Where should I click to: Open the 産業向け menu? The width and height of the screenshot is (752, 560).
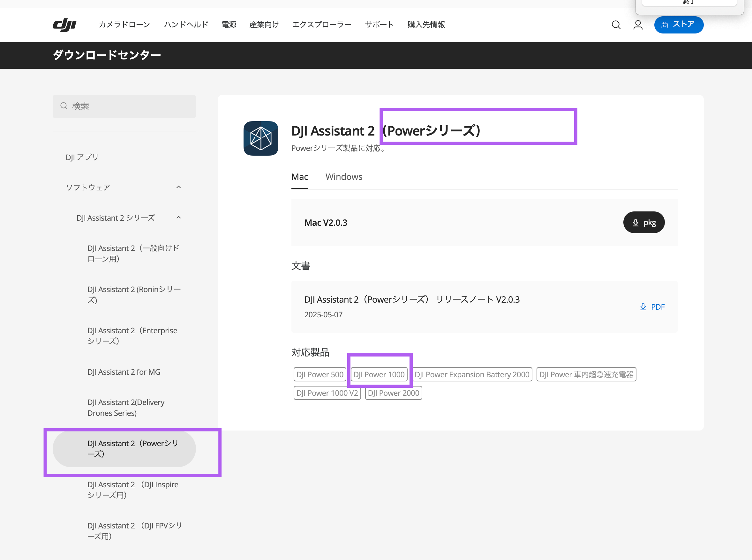pos(264,25)
